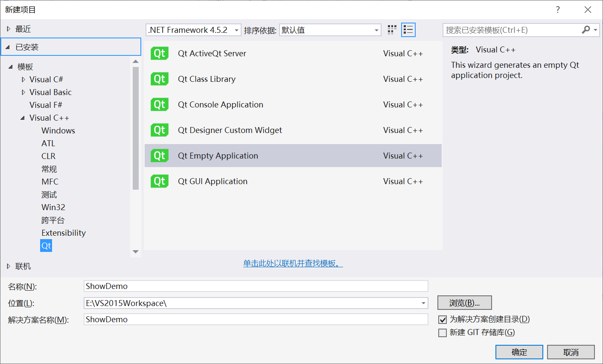
Task: Click the search magnifier icon
Action: coord(586,30)
